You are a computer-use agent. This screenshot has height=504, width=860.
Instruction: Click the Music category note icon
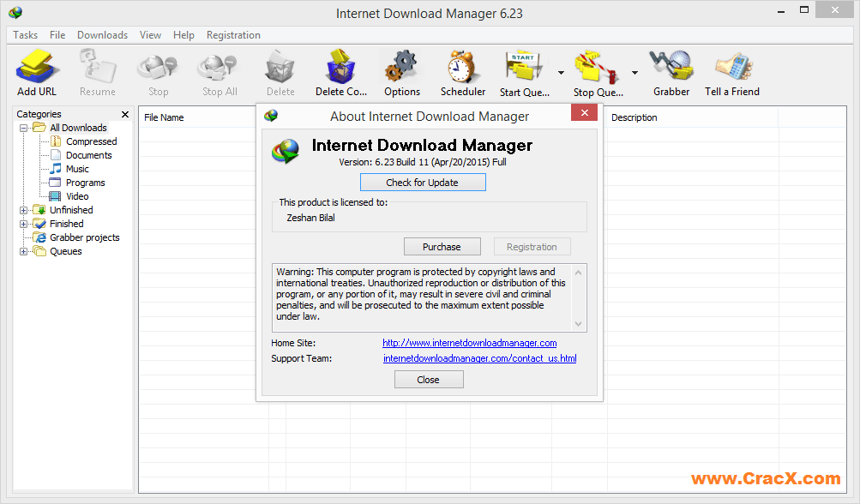coord(56,169)
